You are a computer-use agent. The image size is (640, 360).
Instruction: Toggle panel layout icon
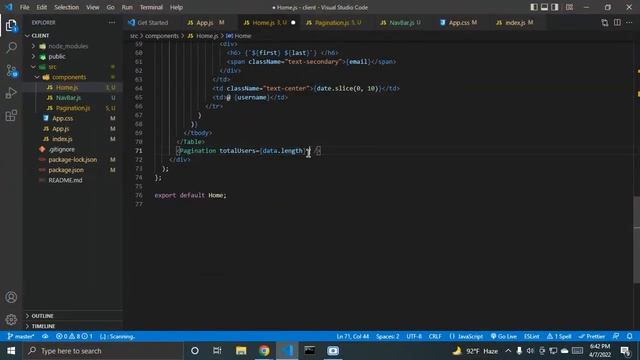click(x=544, y=7)
